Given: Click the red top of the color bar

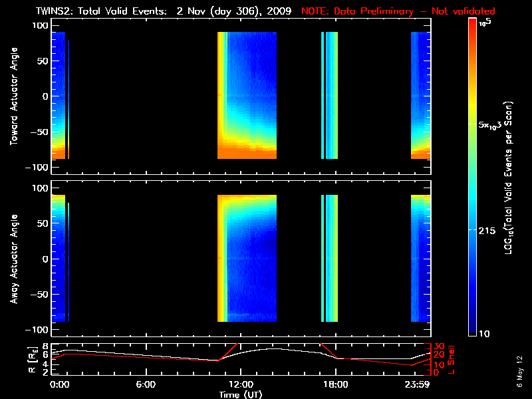Looking at the screenshot, I should [x=472, y=27].
